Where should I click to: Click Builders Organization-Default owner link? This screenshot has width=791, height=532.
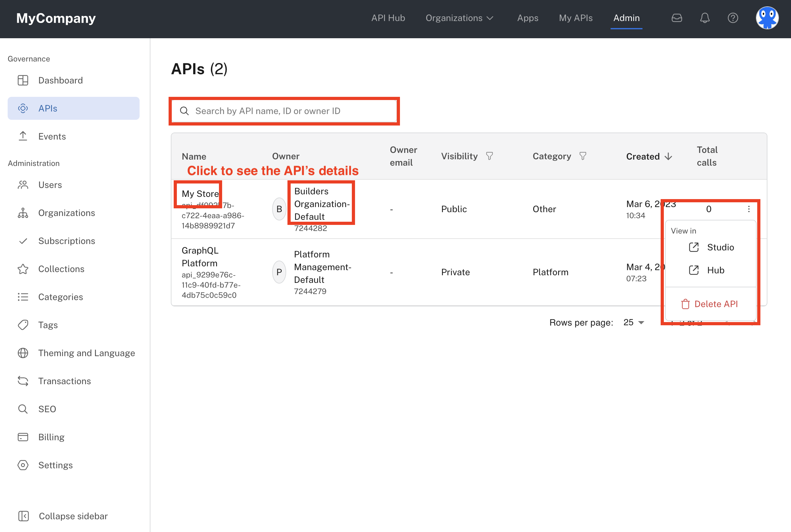321,204
